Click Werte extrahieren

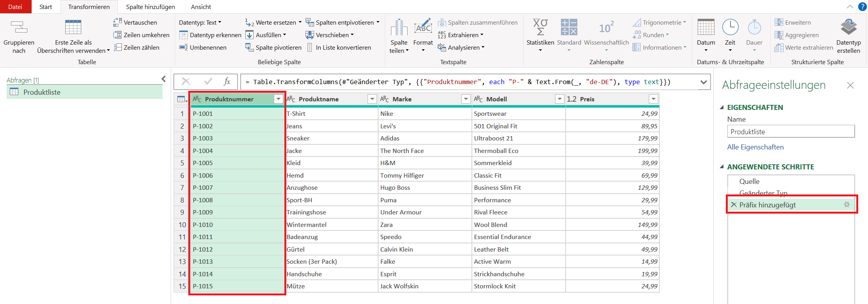(804, 47)
